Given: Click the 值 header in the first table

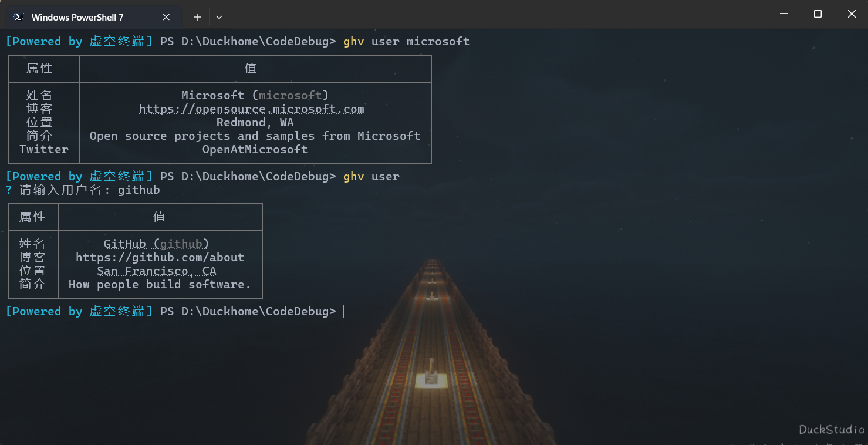Looking at the screenshot, I should pos(251,68).
